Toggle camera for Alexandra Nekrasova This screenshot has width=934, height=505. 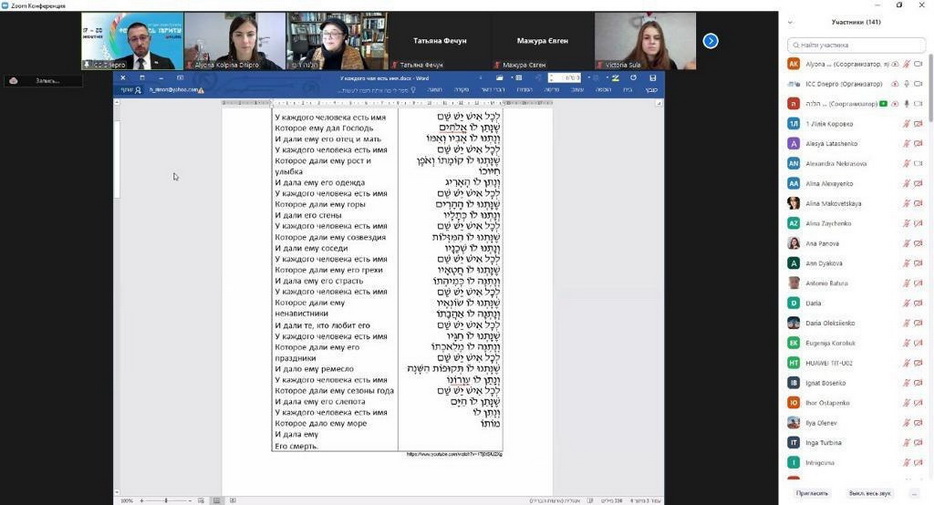click(918, 164)
